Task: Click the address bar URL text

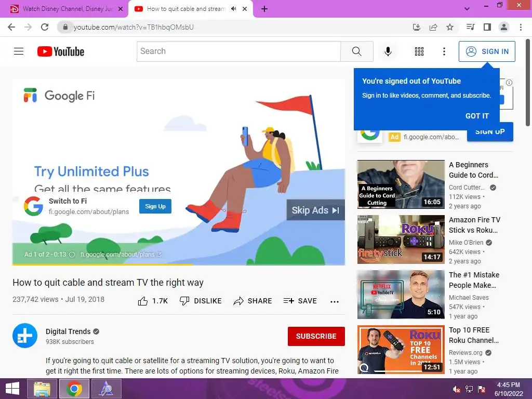Action: click(x=134, y=27)
